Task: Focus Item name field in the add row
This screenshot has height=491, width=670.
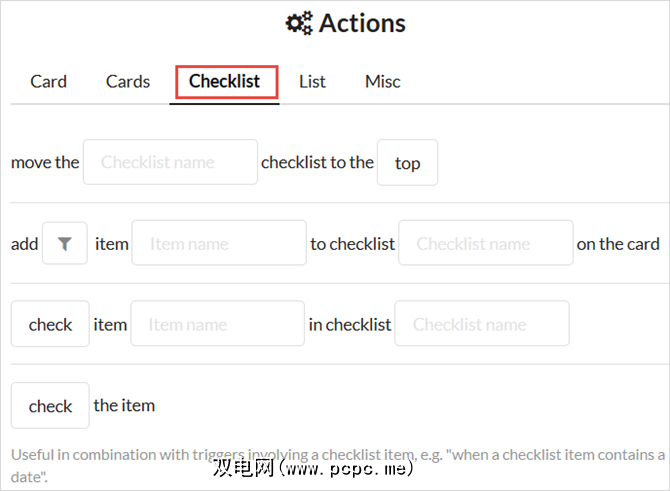Action: click(218, 243)
